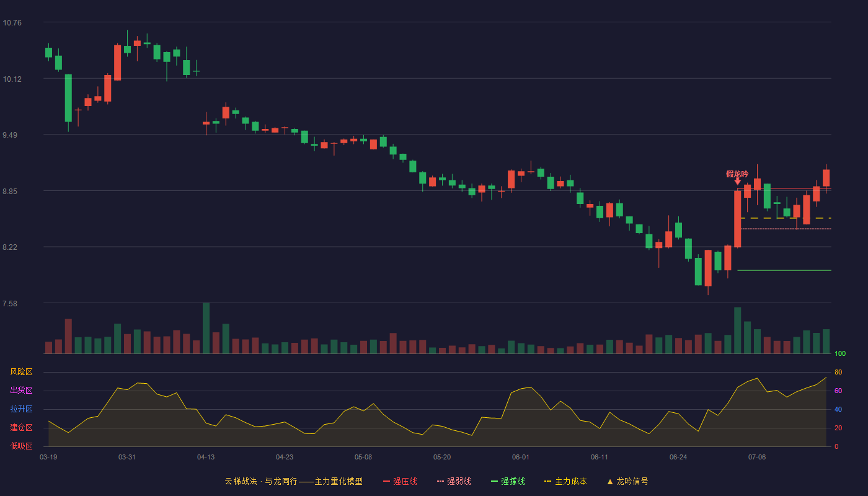Click the 05-08 date label

(x=363, y=457)
